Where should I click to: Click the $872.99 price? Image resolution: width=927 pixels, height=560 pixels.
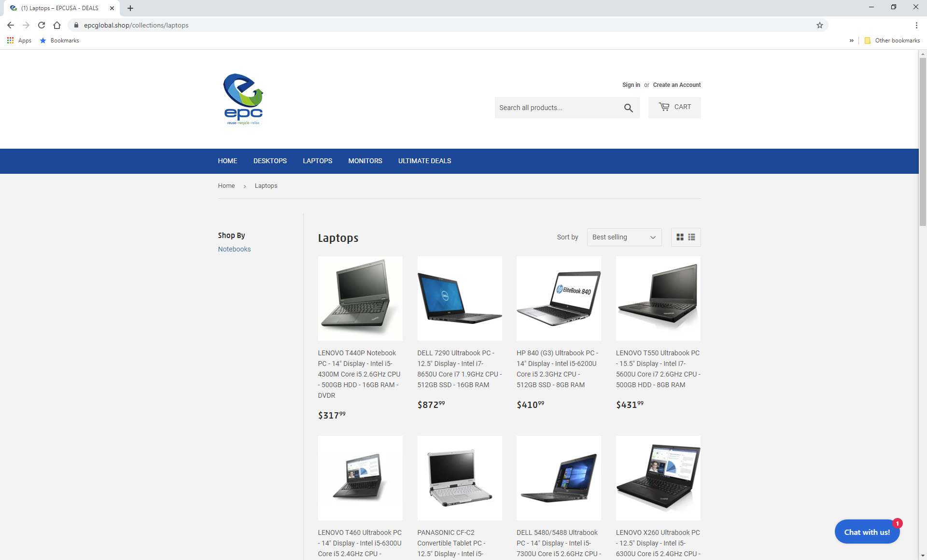tap(431, 405)
